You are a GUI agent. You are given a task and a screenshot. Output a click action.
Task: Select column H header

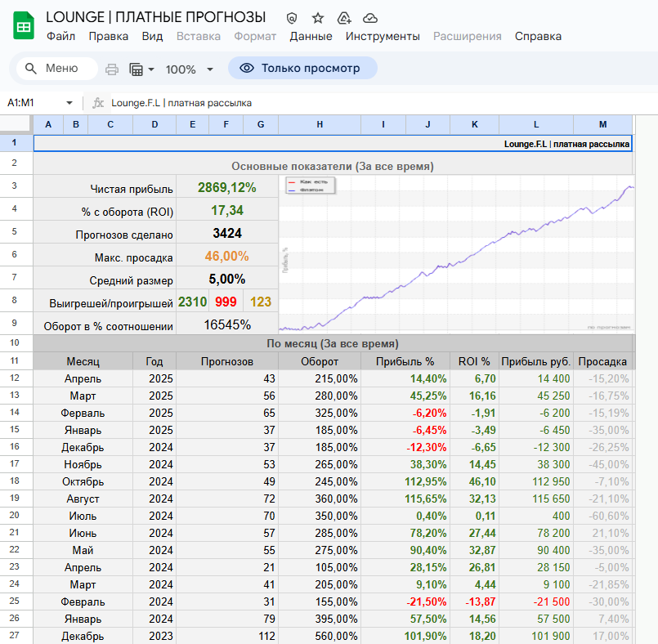320,124
